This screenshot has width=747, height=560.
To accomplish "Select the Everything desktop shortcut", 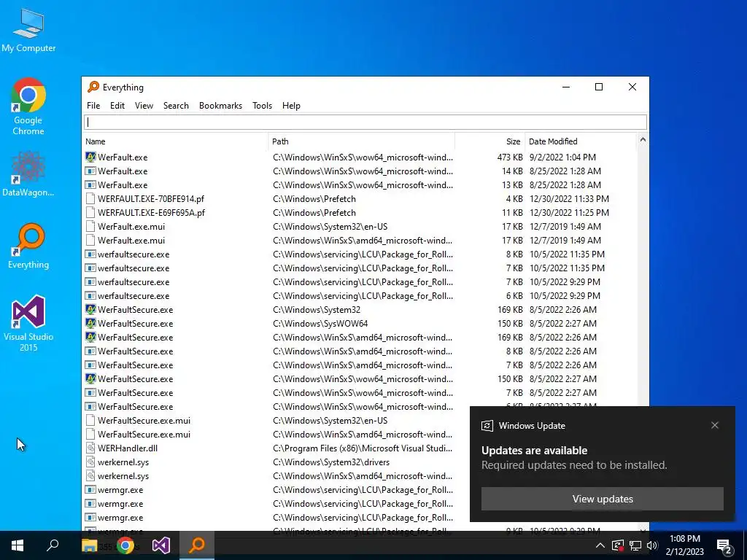I will (x=28, y=246).
